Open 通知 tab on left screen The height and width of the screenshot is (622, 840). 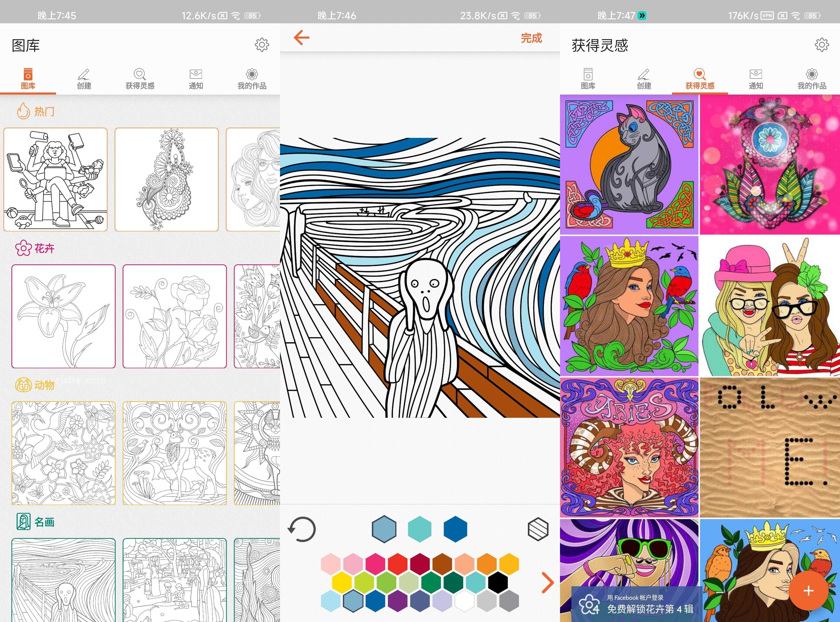point(196,79)
